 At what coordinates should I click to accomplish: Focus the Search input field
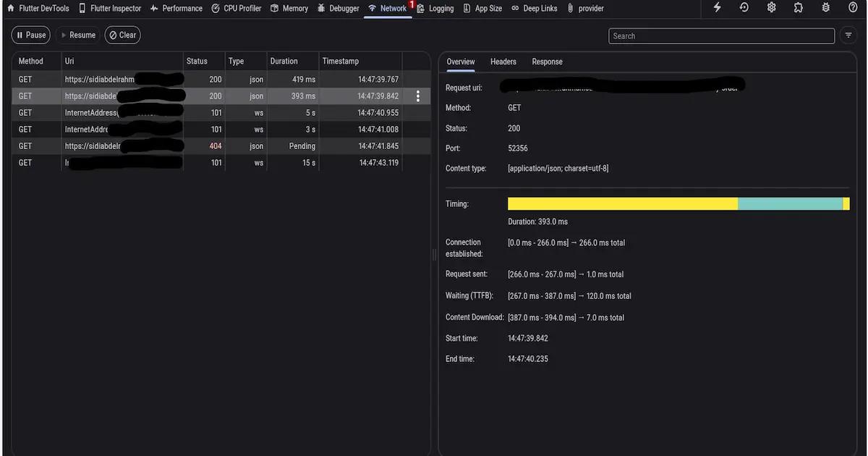tap(721, 36)
